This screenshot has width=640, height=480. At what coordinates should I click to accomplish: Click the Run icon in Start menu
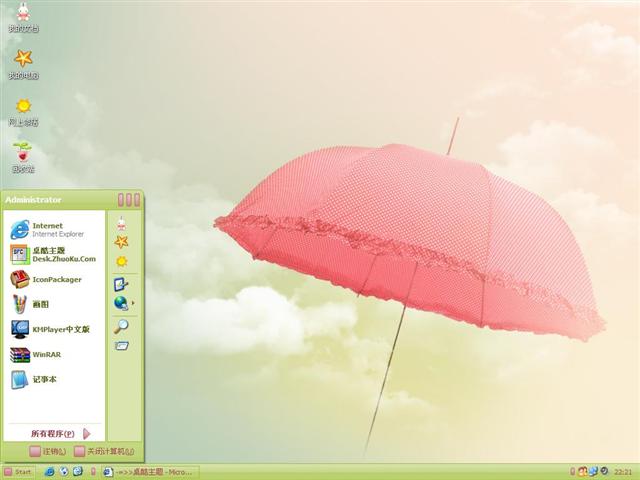click(x=121, y=346)
